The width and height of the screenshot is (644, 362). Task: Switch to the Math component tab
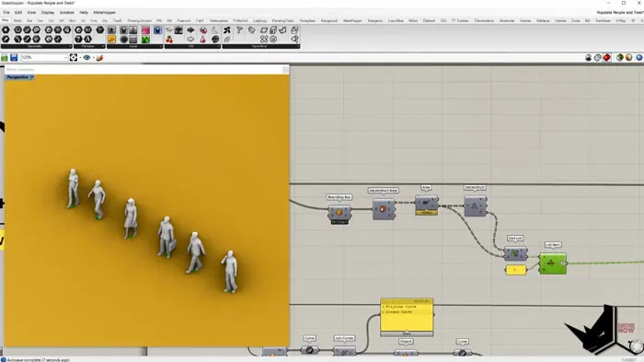[17, 20]
